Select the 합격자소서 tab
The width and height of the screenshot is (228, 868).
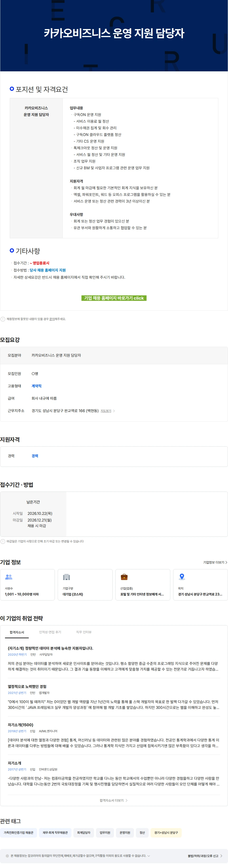(17, 632)
